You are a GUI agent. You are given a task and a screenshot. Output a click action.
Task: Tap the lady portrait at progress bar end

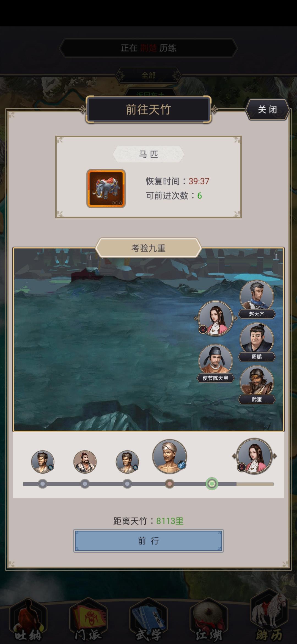click(x=254, y=456)
